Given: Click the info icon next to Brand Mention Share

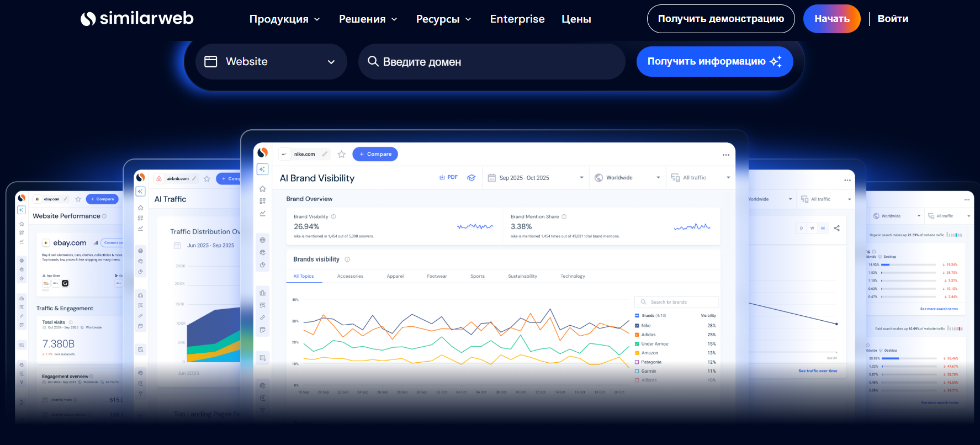Looking at the screenshot, I should [x=564, y=217].
